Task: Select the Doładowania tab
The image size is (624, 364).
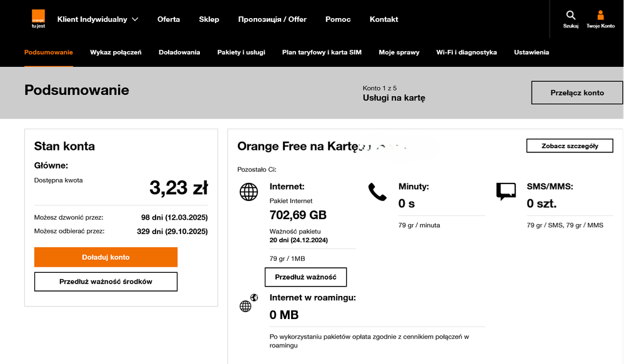Action: (179, 52)
